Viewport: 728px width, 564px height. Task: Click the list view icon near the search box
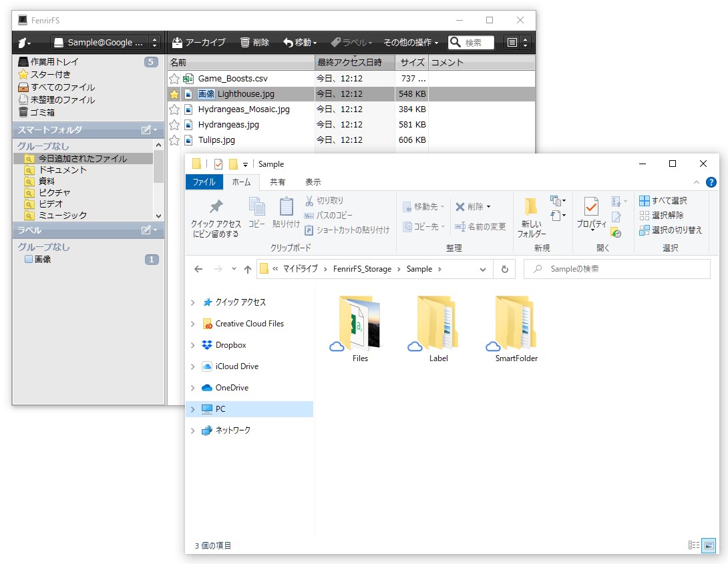point(512,42)
